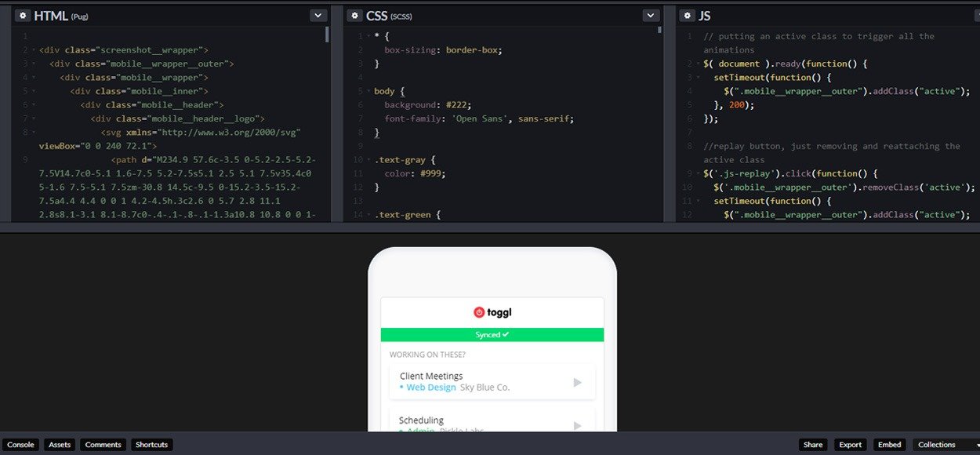Image resolution: width=980 pixels, height=455 pixels.
Task: Click the Export button
Action: click(x=851, y=445)
